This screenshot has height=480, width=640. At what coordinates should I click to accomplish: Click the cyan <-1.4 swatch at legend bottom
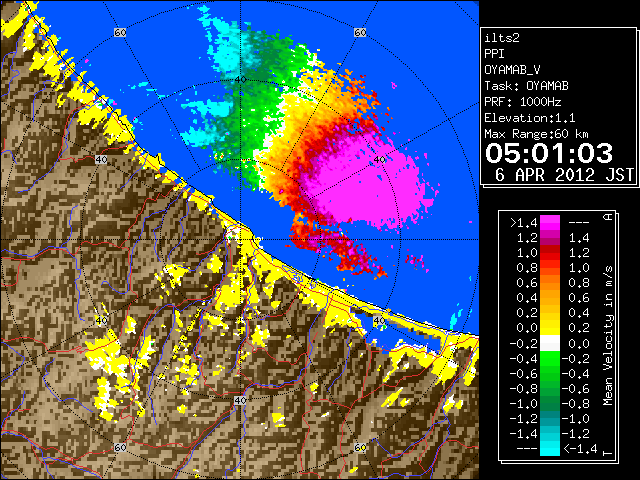(550, 449)
